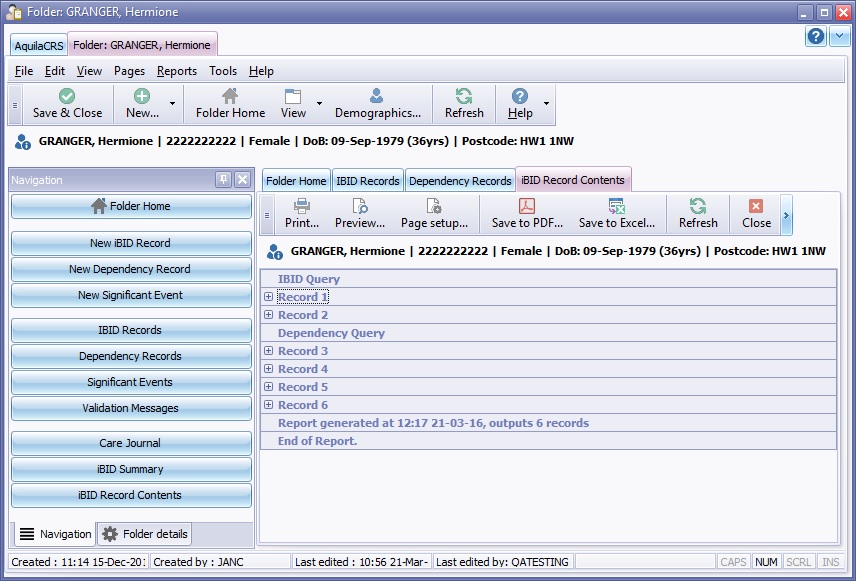Close the Navigation panel
This screenshot has height=581, width=856.
(x=242, y=180)
